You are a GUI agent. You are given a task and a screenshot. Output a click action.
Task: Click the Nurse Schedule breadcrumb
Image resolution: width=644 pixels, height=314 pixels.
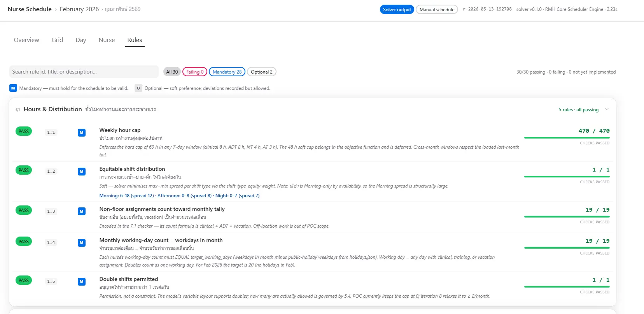click(x=30, y=9)
